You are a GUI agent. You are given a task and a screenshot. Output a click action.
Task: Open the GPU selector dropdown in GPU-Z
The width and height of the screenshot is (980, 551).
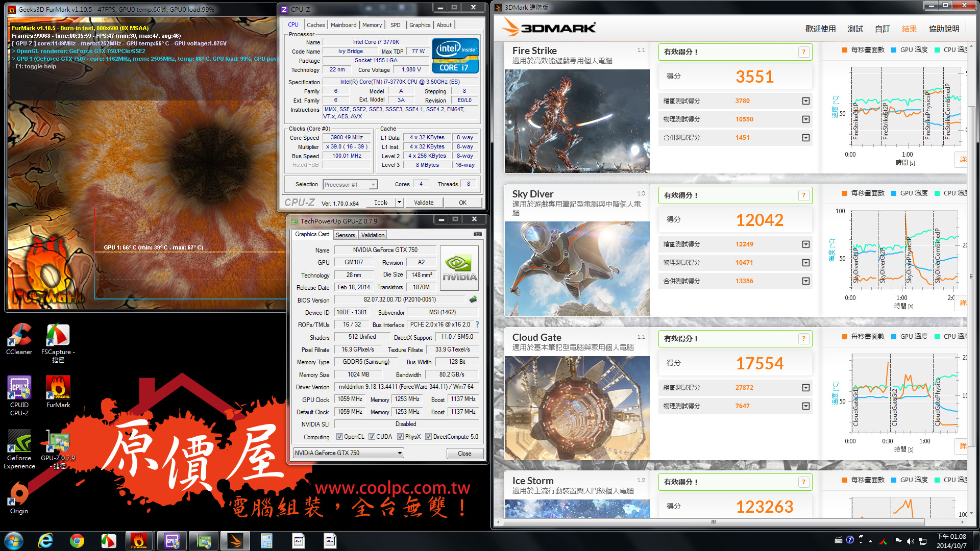348,453
